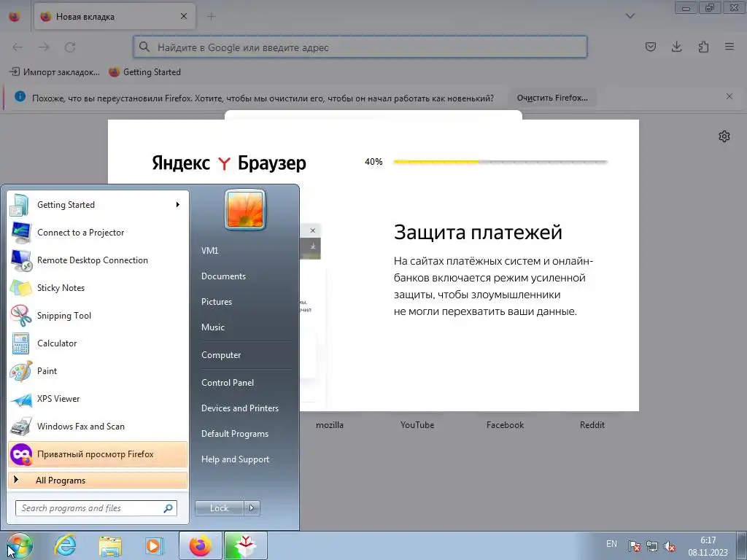Viewport: 747px width, 560px height.
Task: Launch Windows Media Player from the taskbar
Action: [x=155, y=545]
